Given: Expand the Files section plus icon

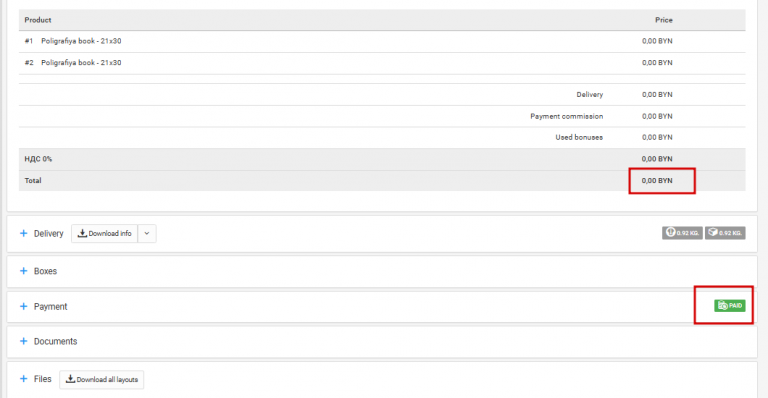Looking at the screenshot, I should (x=24, y=379).
